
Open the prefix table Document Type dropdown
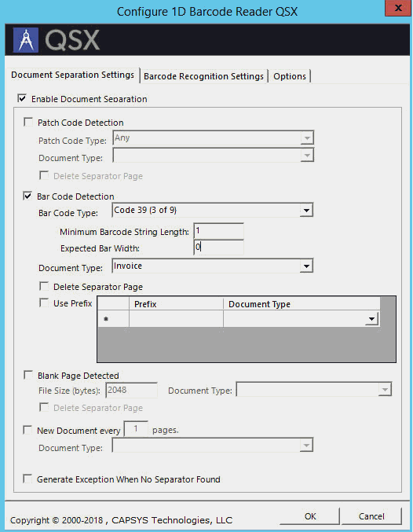371,319
